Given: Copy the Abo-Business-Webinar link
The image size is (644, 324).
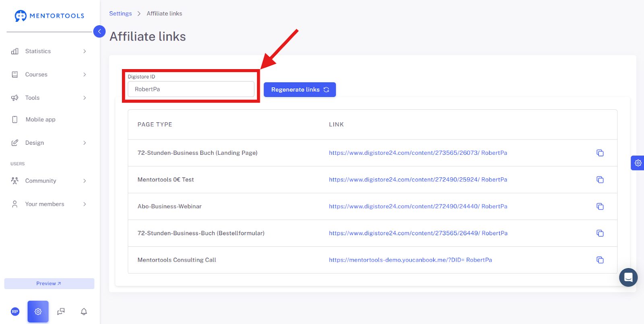Looking at the screenshot, I should click(600, 206).
